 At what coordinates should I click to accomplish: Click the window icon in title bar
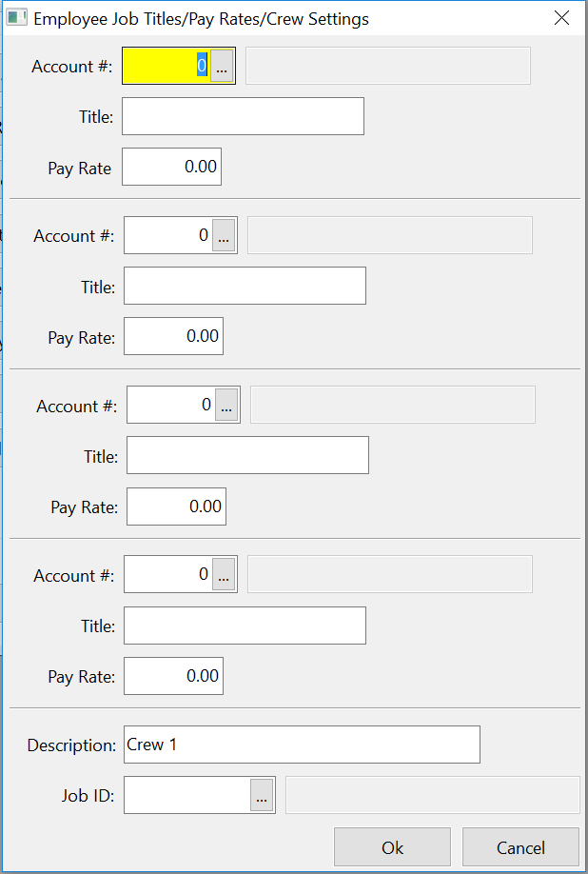[x=17, y=18]
